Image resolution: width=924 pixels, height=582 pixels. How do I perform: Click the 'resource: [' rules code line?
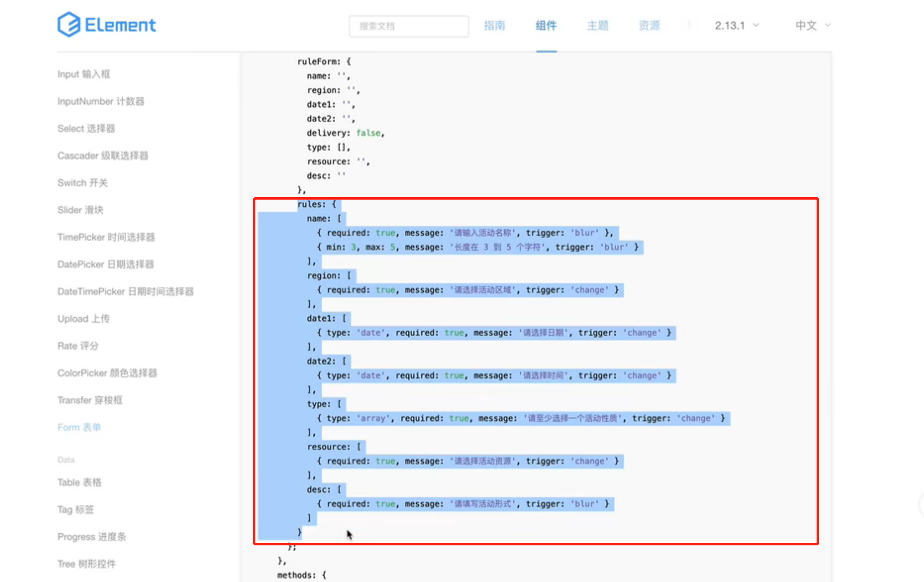334,447
